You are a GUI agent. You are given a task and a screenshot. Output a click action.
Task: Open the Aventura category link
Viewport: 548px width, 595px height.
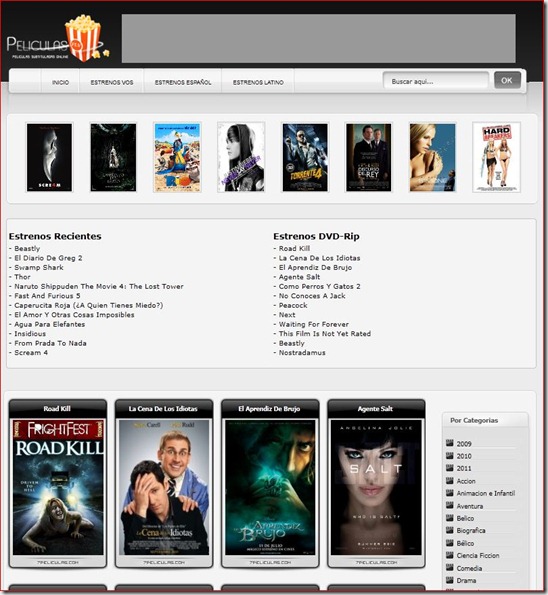click(470, 506)
